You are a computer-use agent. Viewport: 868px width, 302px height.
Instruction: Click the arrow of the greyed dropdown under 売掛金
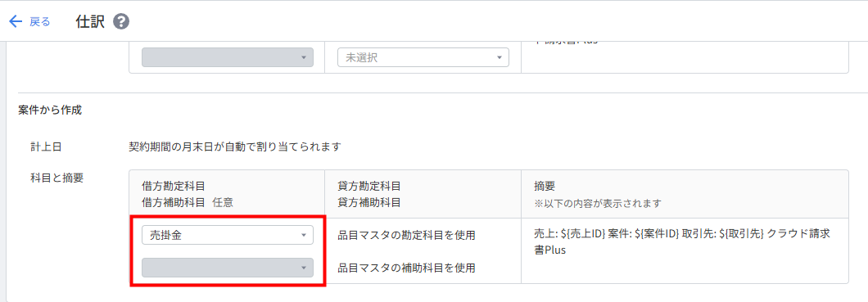click(x=303, y=268)
